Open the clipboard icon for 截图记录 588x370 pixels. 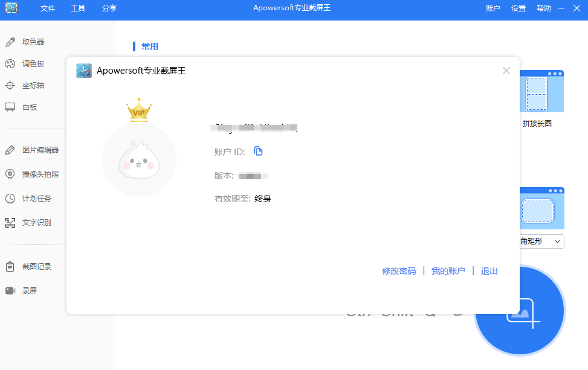click(10, 267)
